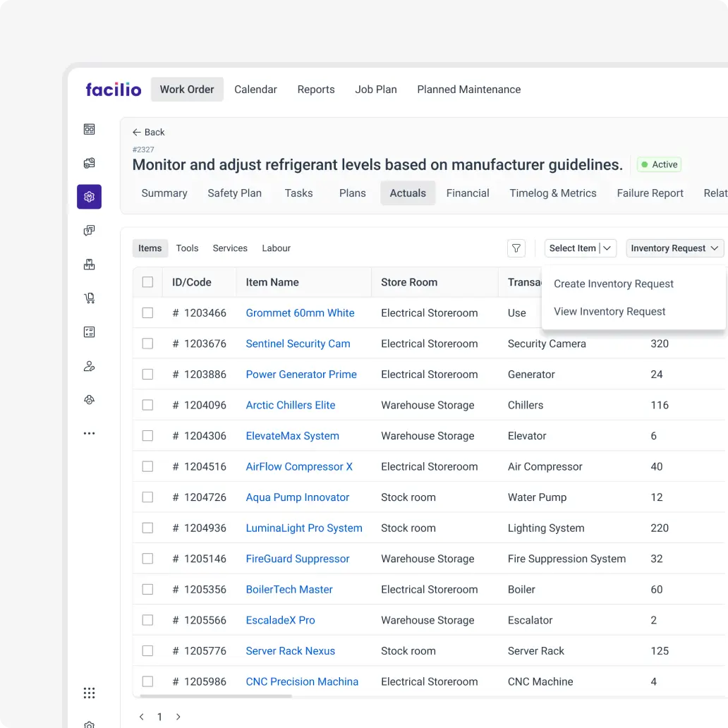Viewport: 728px width, 728px height.
Task: Click the people sidebar icon
Action: (89, 365)
